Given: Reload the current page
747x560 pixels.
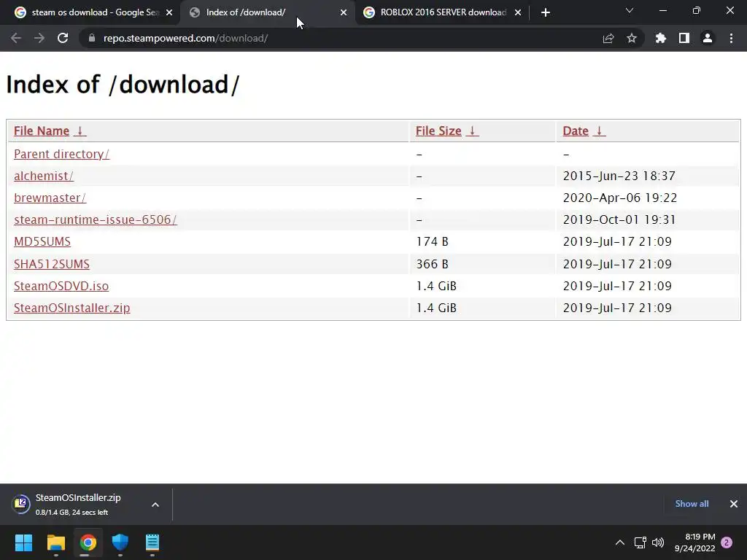Looking at the screenshot, I should click(x=63, y=38).
